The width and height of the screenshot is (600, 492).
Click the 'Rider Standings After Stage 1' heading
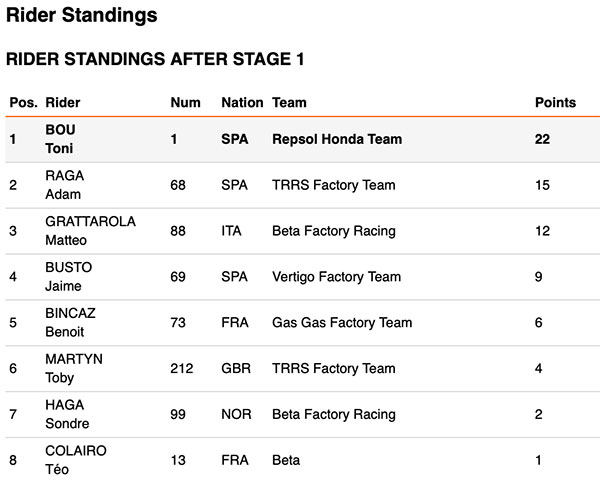tap(155, 60)
